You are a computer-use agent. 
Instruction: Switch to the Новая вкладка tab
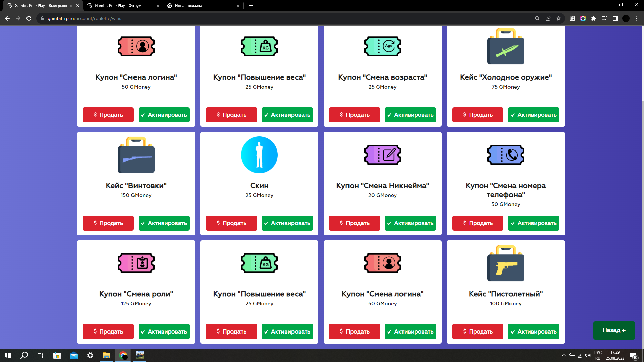189,6
